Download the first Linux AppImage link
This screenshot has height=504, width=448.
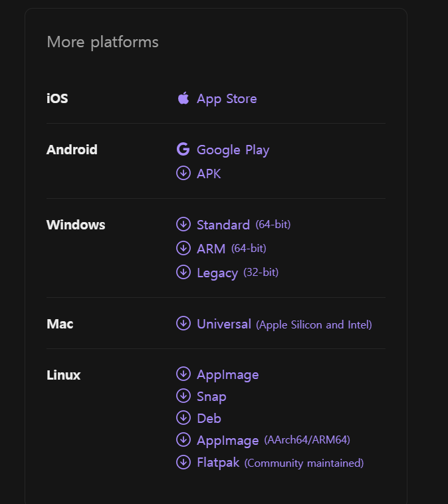coord(227,374)
